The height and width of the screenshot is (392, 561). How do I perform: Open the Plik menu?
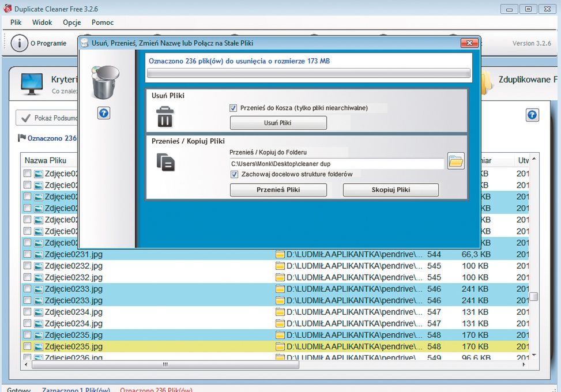click(x=16, y=22)
